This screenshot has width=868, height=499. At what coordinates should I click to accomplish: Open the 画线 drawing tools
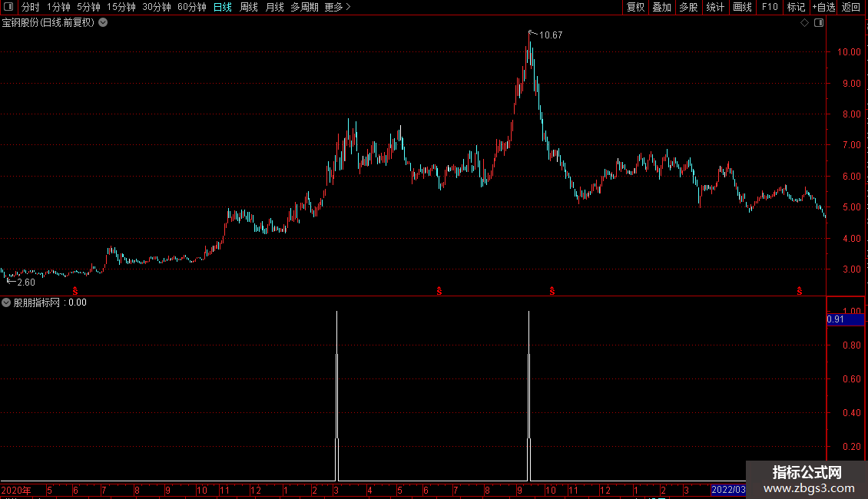pyautogui.click(x=742, y=7)
